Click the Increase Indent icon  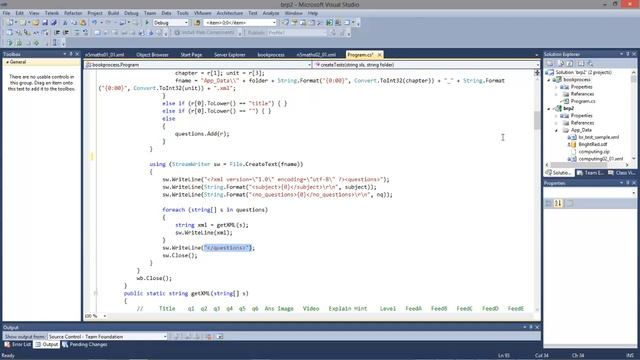66,33
